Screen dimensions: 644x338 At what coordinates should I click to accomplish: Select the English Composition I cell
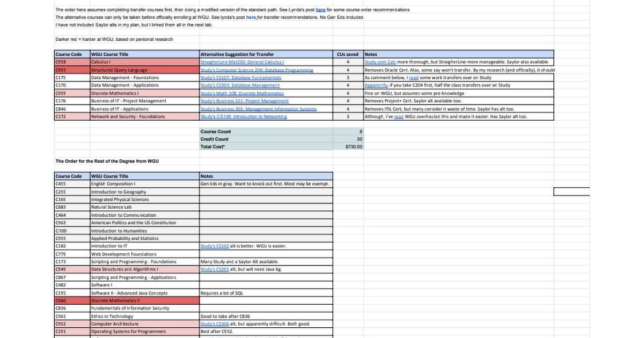[144, 184]
